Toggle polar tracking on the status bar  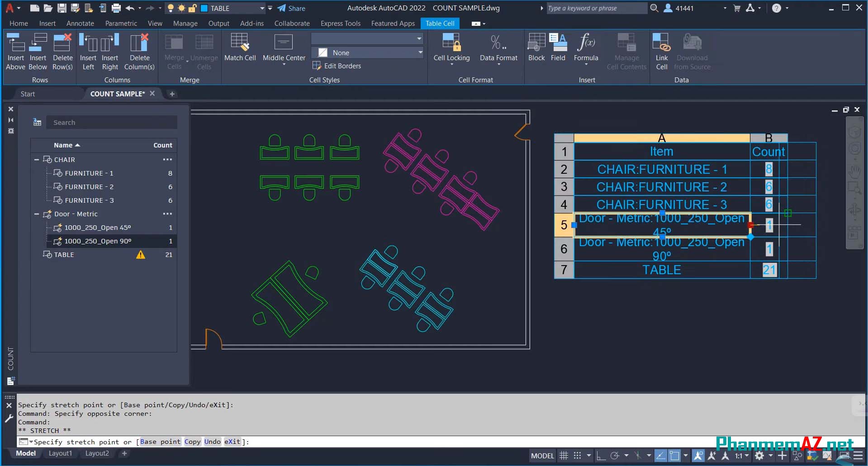pos(616,456)
